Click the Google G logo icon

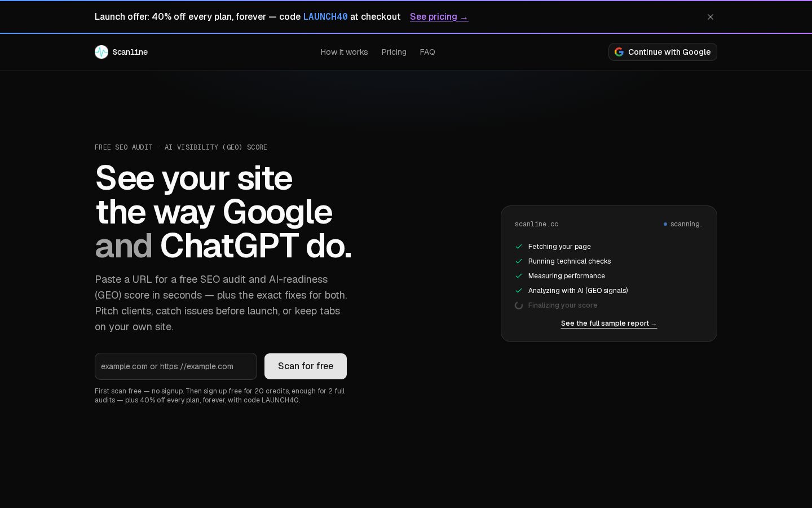coord(619,52)
